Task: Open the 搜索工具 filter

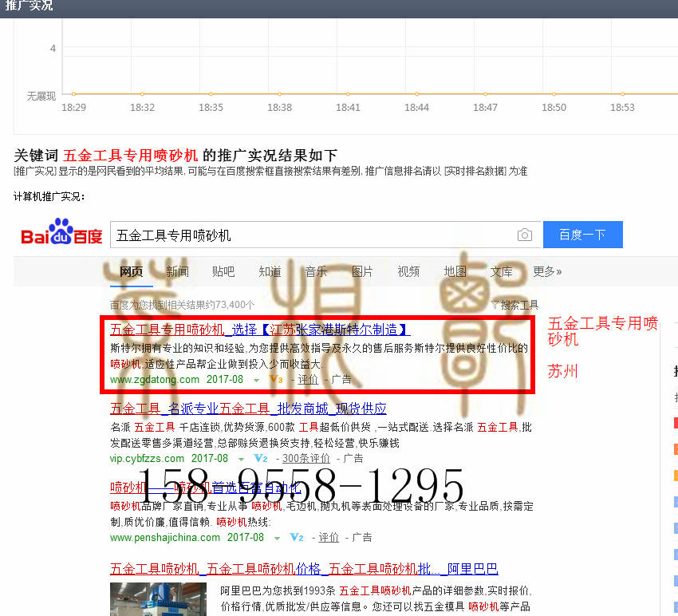Action: (515, 305)
